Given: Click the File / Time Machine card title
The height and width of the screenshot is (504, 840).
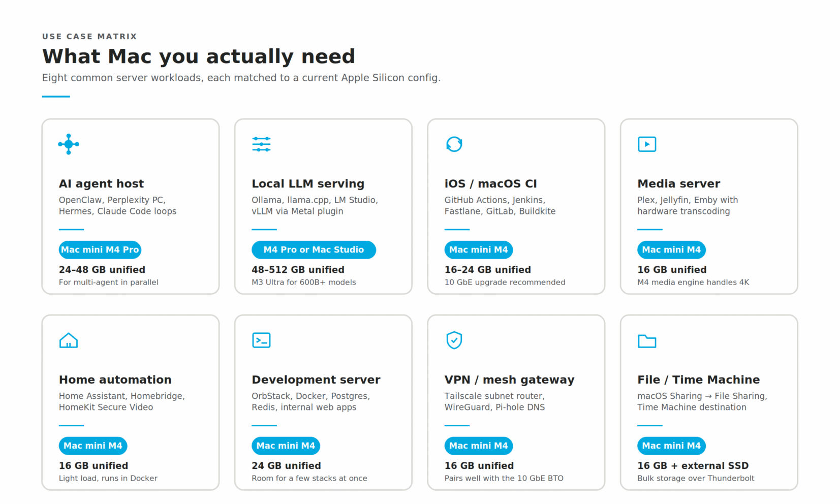Looking at the screenshot, I should [698, 380].
